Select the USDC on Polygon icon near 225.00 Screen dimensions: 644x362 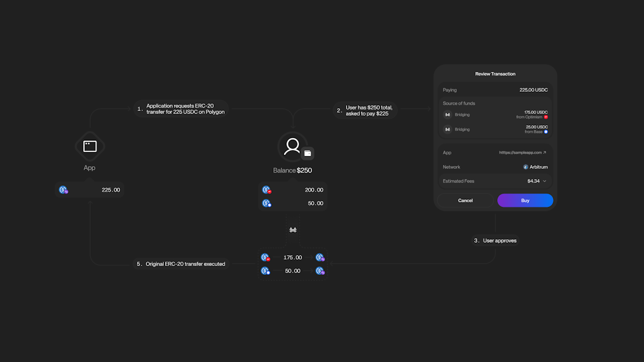63,189
